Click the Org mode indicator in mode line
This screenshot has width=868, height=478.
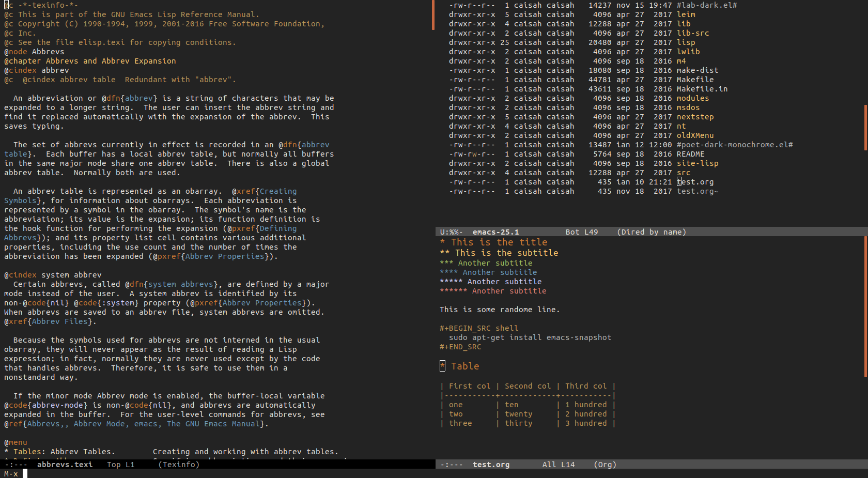point(605,465)
